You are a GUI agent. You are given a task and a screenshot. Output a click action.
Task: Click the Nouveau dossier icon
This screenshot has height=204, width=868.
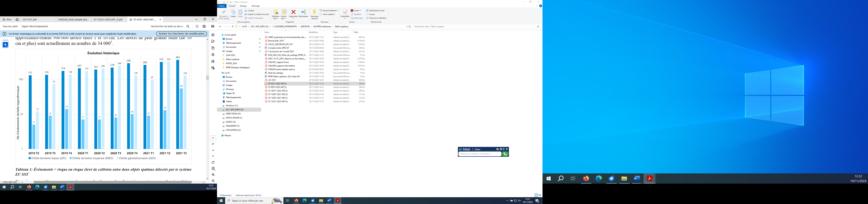(x=314, y=13)
